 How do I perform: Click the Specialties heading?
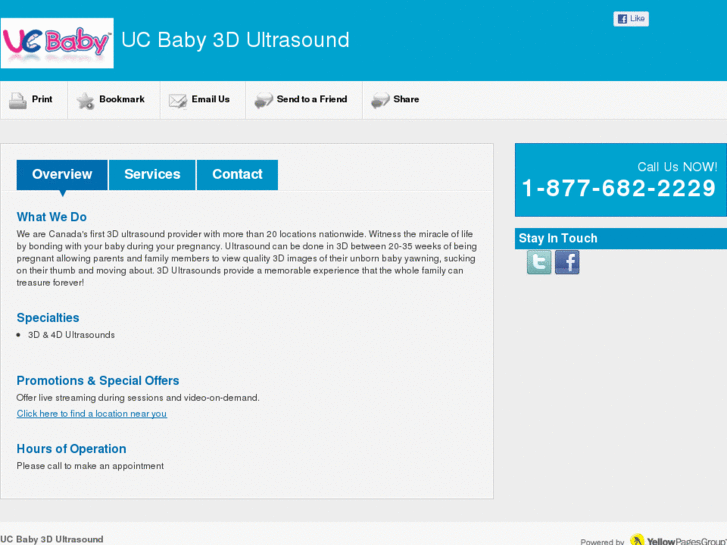[x=48, y=318]
